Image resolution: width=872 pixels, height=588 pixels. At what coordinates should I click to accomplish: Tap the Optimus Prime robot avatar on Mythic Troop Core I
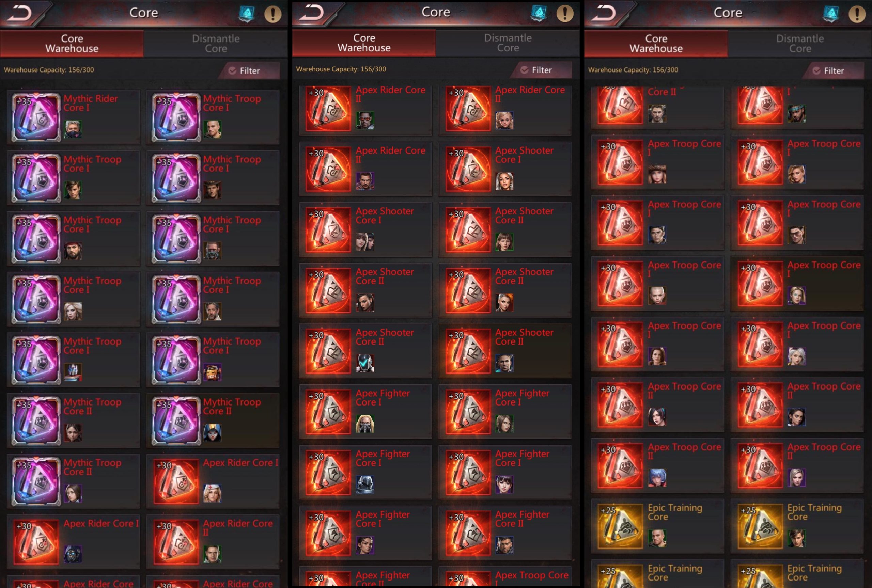pos(73,372)
